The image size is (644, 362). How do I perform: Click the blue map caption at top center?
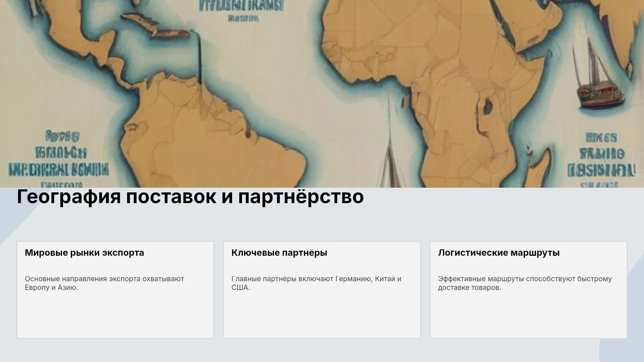pyautogui.click(x=241, y=10)
